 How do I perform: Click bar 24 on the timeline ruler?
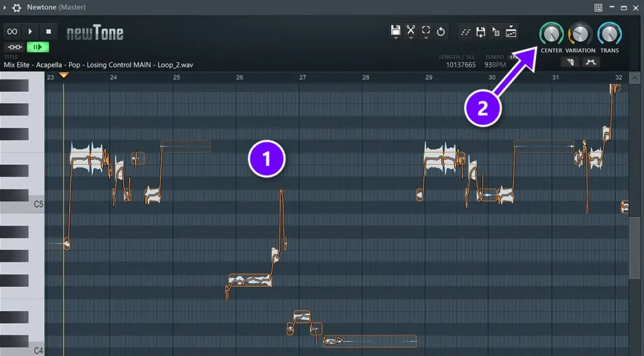tap(113, 77)
